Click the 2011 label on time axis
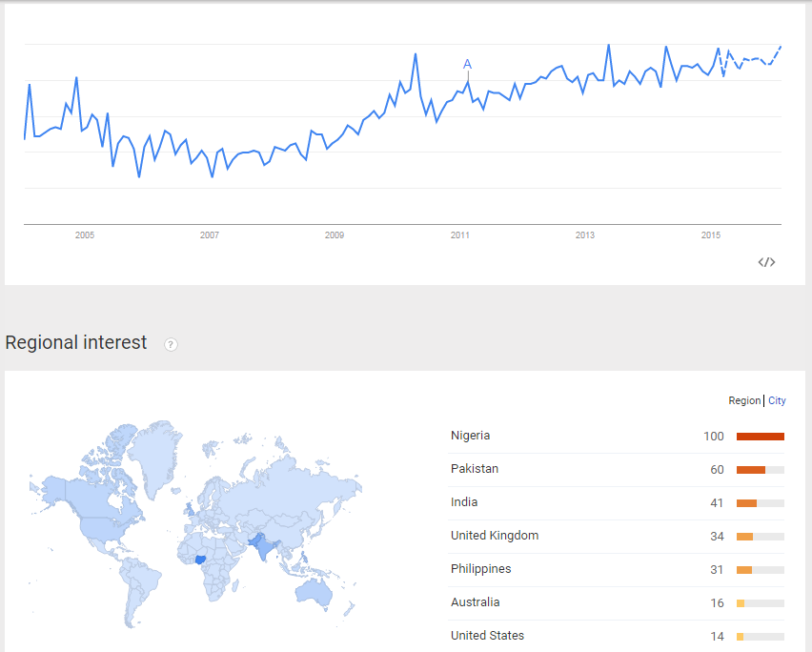The width and height of the screenshot is (812, 652). (x=460, y=235)
